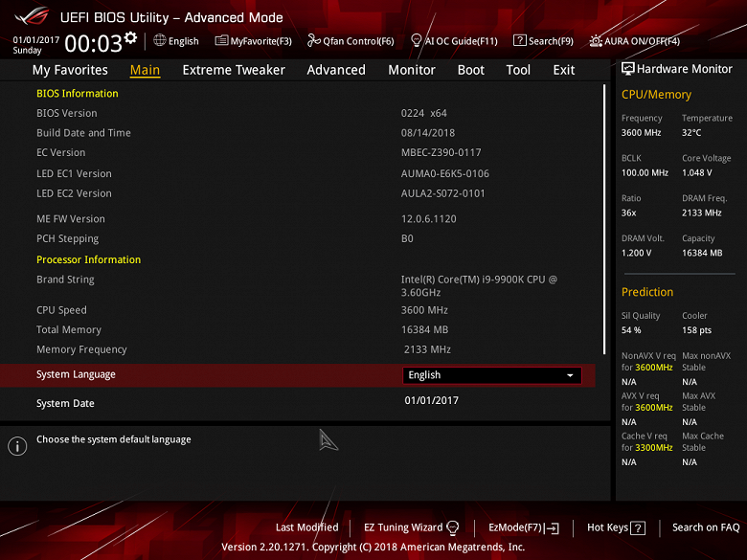Viewport: 747px width, 560px height.
Task: Click Prediction section heading
Action: coord(647,292)
